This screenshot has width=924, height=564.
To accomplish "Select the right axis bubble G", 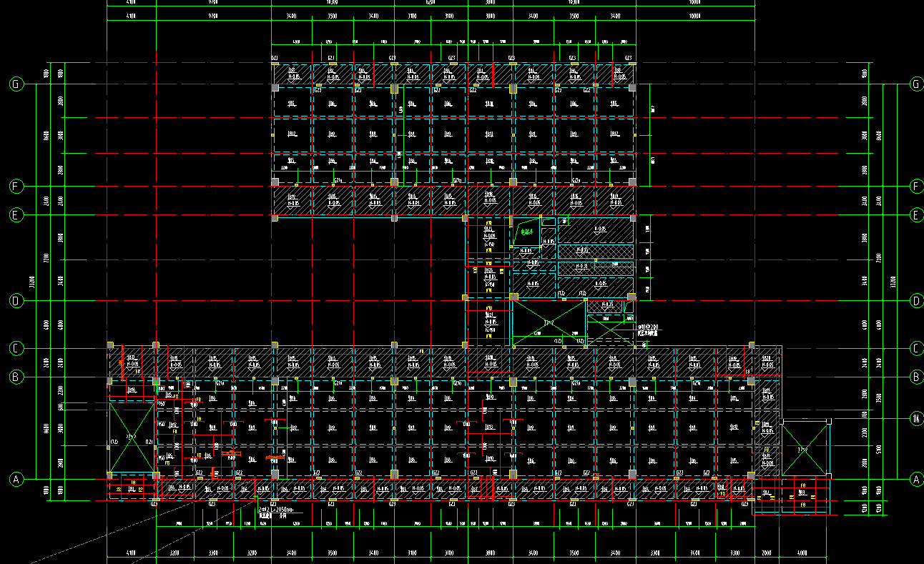I will click(x=915, y=84).
